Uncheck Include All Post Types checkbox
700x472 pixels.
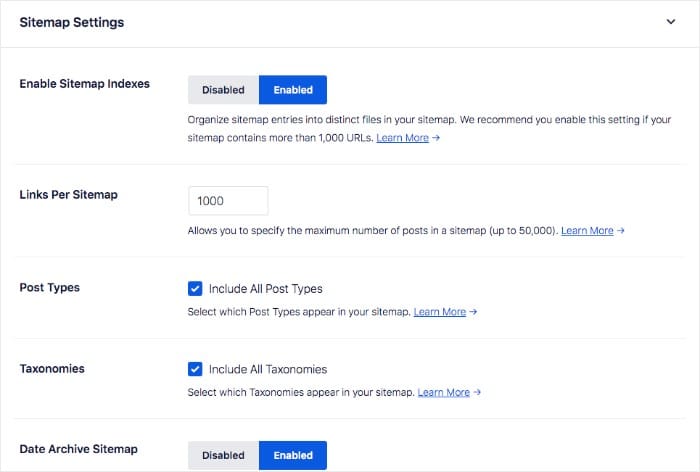tap(196, 289)
